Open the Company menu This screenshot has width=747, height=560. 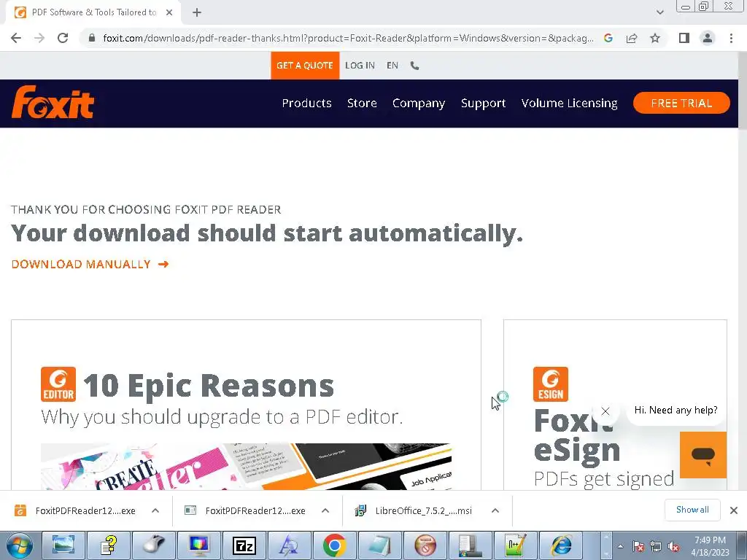418,104
